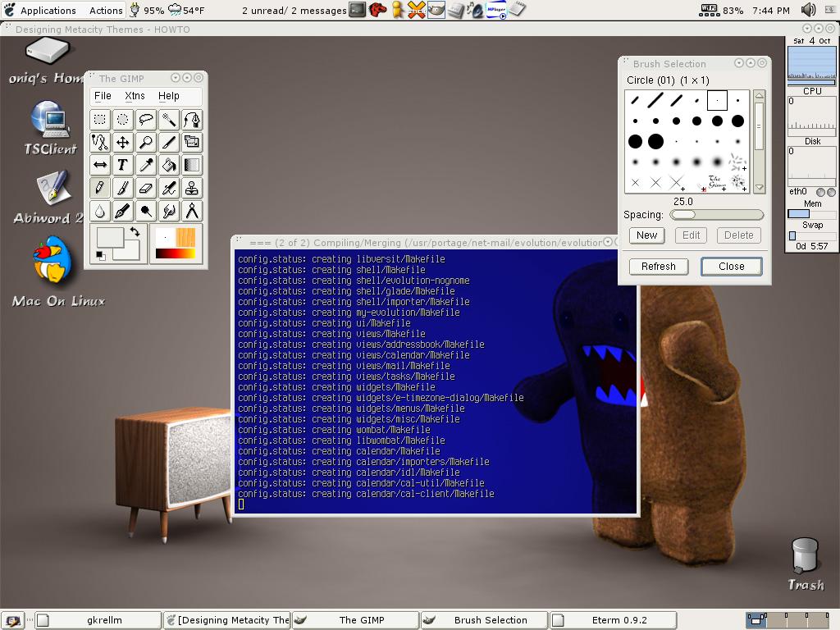Image resolution: width=840 pixels, height=630 pixels.
Task: Click the Close button in Brush Selection
Action: [731, 267]
